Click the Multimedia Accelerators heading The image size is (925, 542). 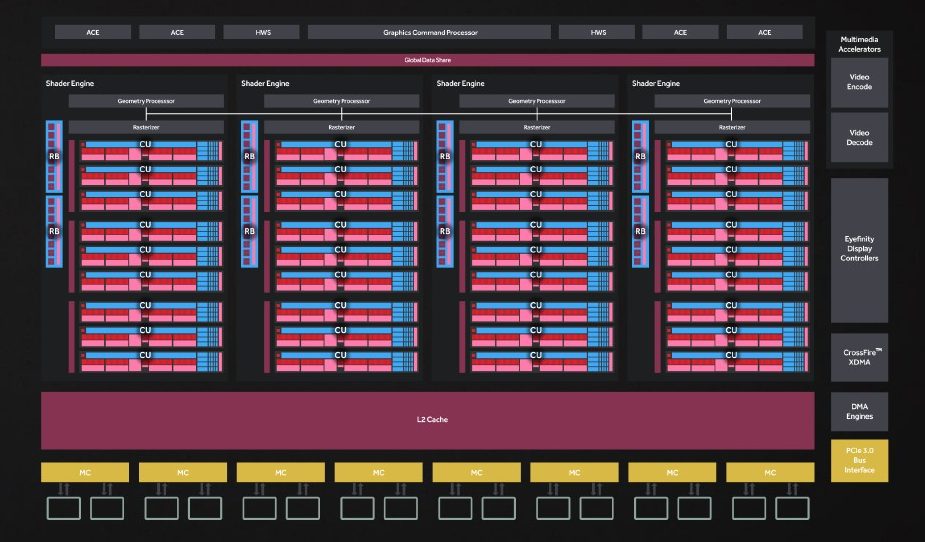click(x=859, y=43)
